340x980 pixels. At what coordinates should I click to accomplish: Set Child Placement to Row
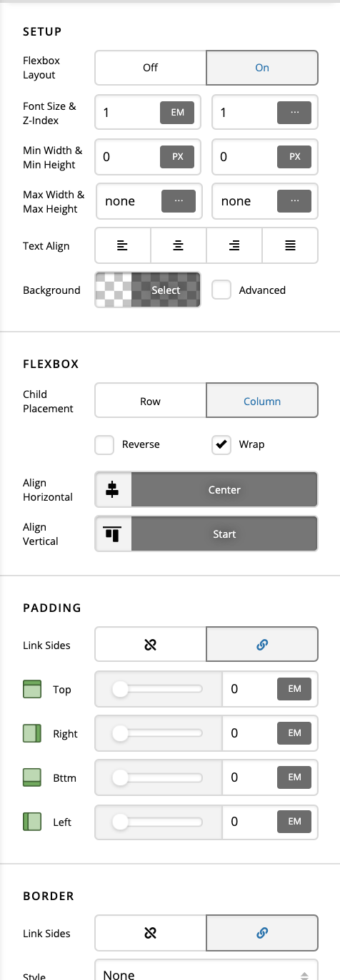(151, 402)
